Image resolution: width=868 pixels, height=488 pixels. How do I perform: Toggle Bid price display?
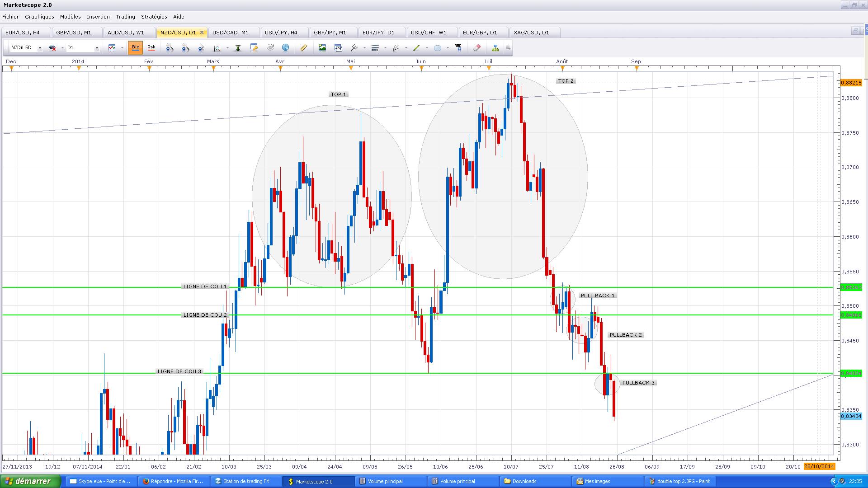tap(135, 47)
